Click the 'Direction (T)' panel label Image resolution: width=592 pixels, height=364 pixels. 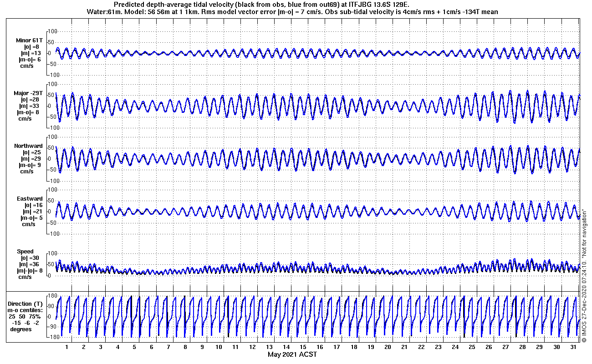point(26,303)
